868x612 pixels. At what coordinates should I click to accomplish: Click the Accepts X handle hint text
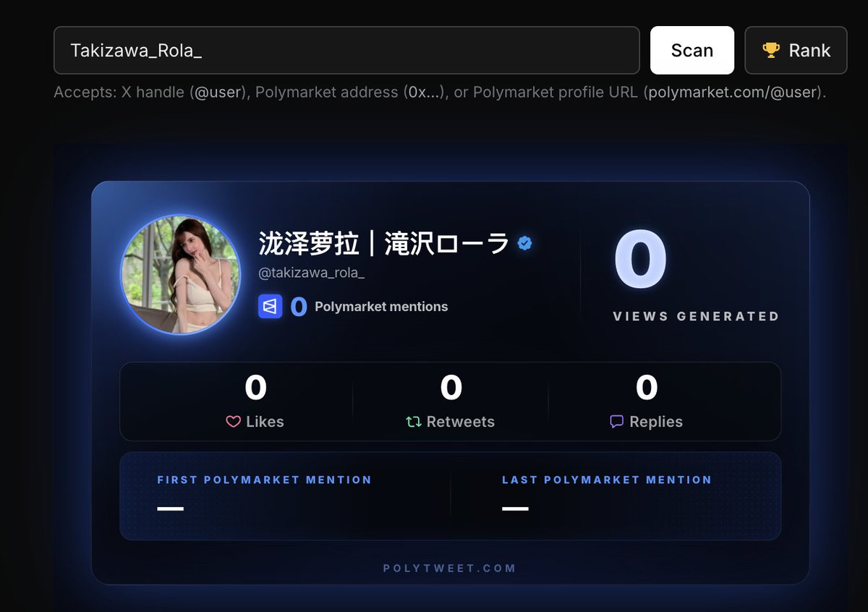click(440, 93)
